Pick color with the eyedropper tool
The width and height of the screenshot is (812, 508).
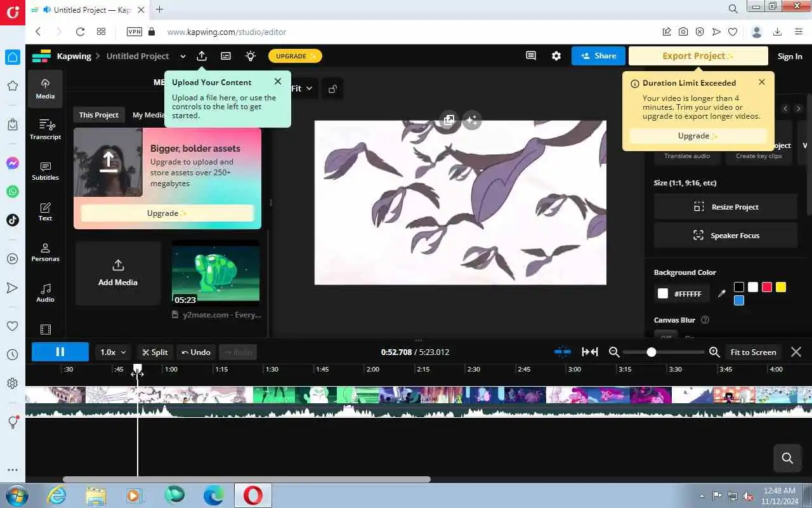pos(721,293)
